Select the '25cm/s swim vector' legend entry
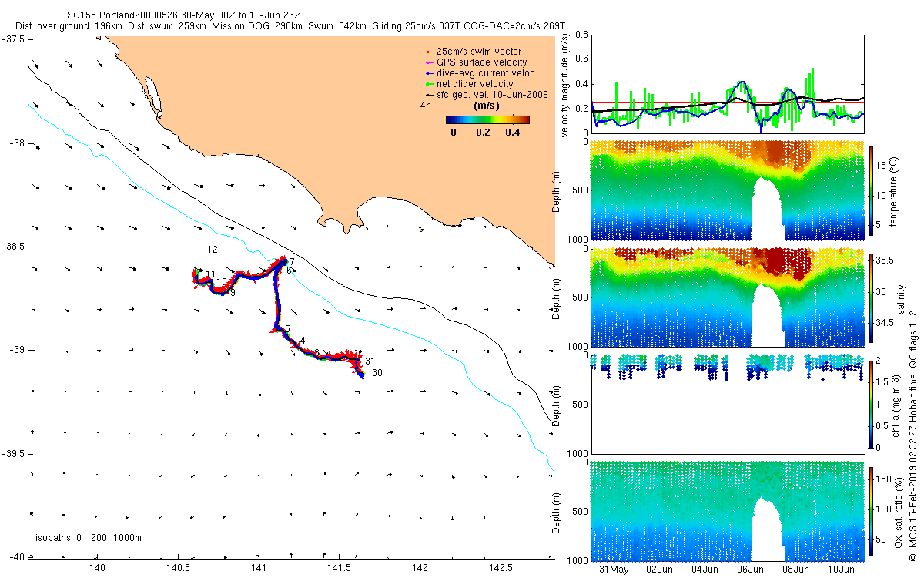Image resolution: width=924 pixels, height=578 pixels. (479, 52)
